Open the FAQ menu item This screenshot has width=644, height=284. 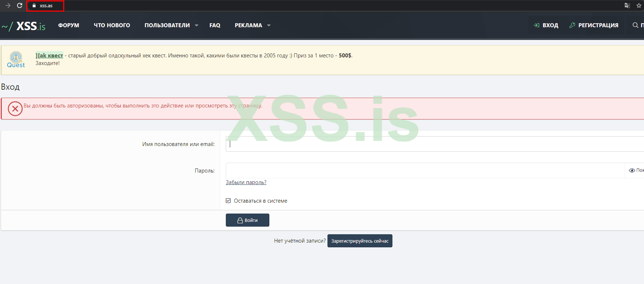pyautogui.click(x=215, y=25)
